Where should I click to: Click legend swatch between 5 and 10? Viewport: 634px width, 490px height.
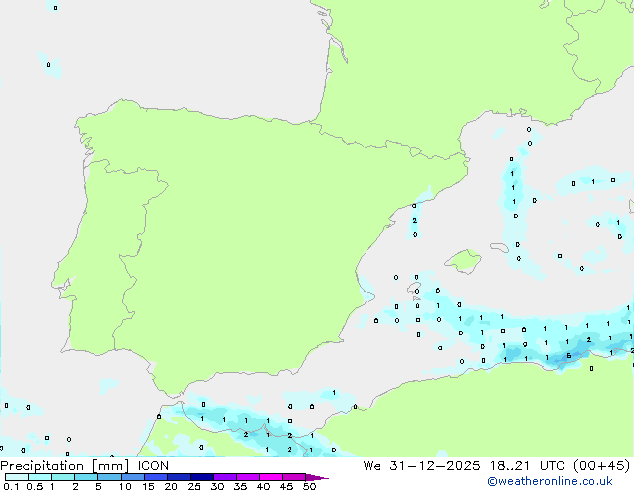[x=109, y=477]
